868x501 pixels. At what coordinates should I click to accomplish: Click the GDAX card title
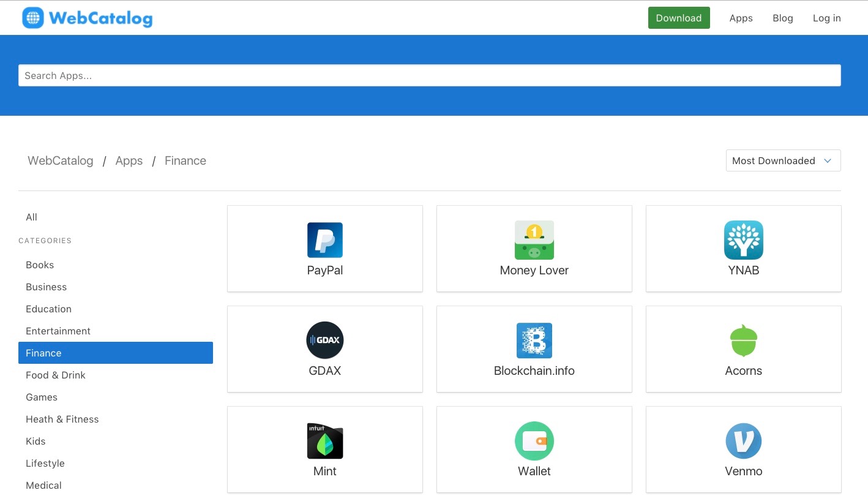coord(325,371)
